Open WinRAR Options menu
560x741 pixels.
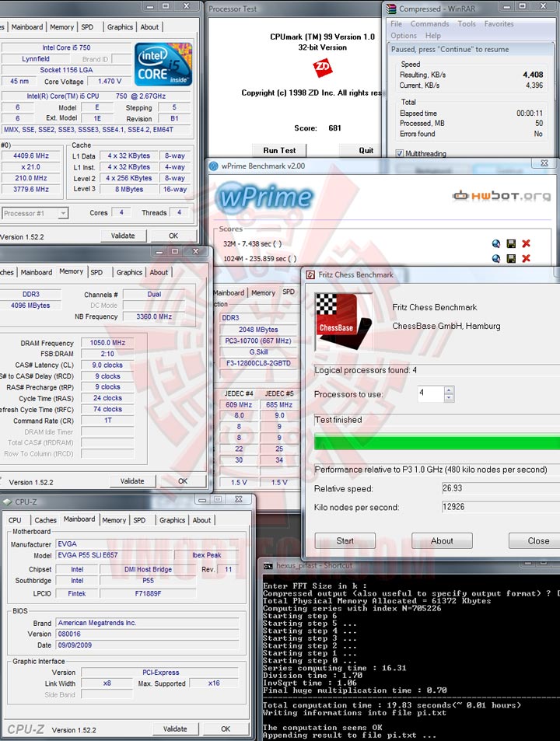404,36
